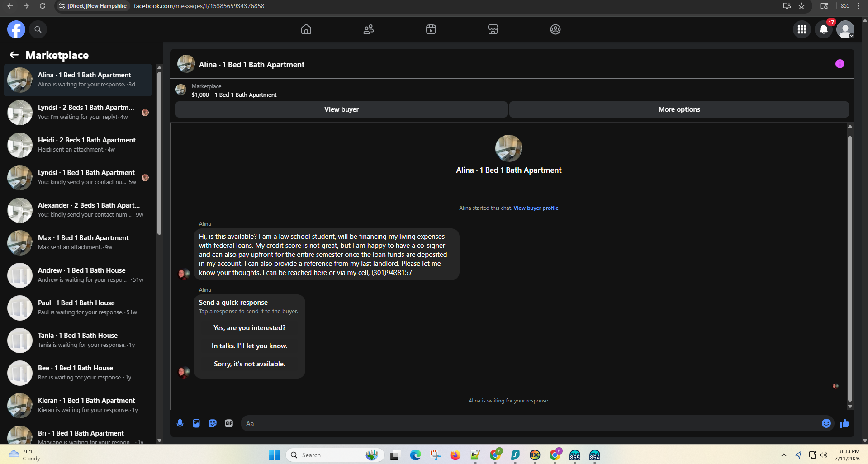The width and height of the screenshot is (868, 464).
Task: Open the browser three-dot menu
Action: (x=859, y=6)
